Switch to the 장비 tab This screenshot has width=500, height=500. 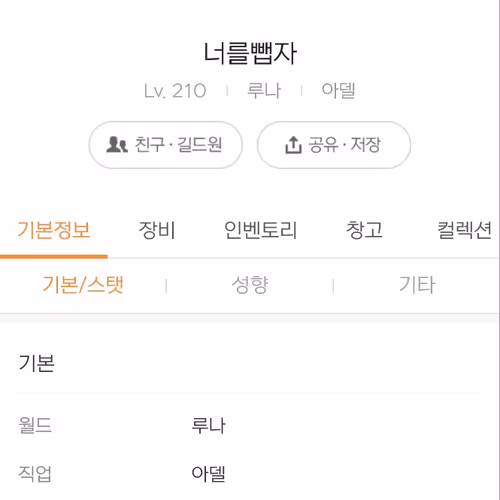coord(157,230)
